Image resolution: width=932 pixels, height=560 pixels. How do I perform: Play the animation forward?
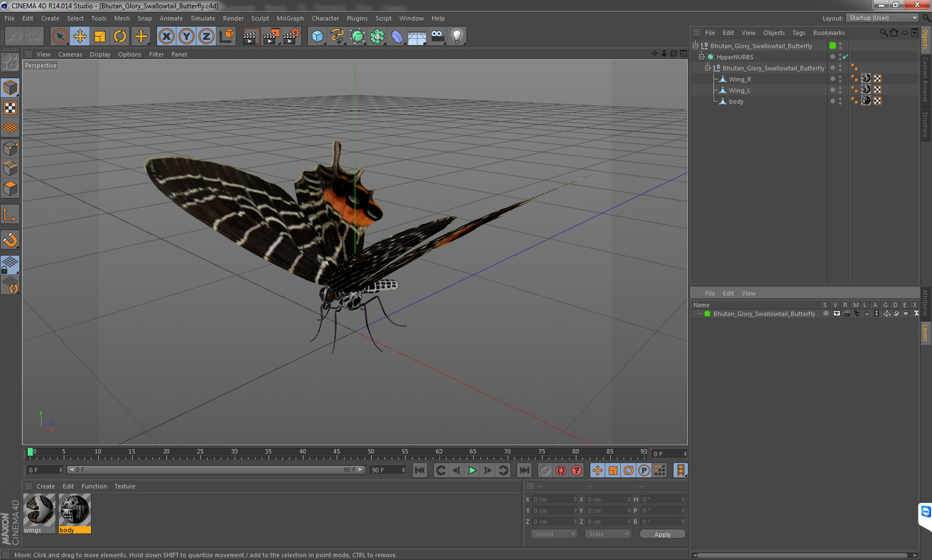click(472, 470)
